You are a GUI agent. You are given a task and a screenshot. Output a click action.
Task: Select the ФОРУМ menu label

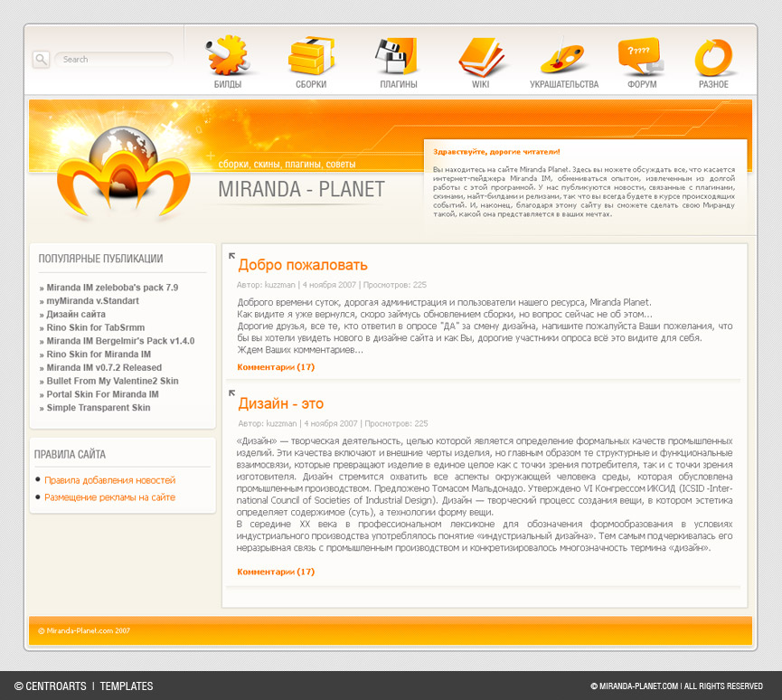pos(642,84)
